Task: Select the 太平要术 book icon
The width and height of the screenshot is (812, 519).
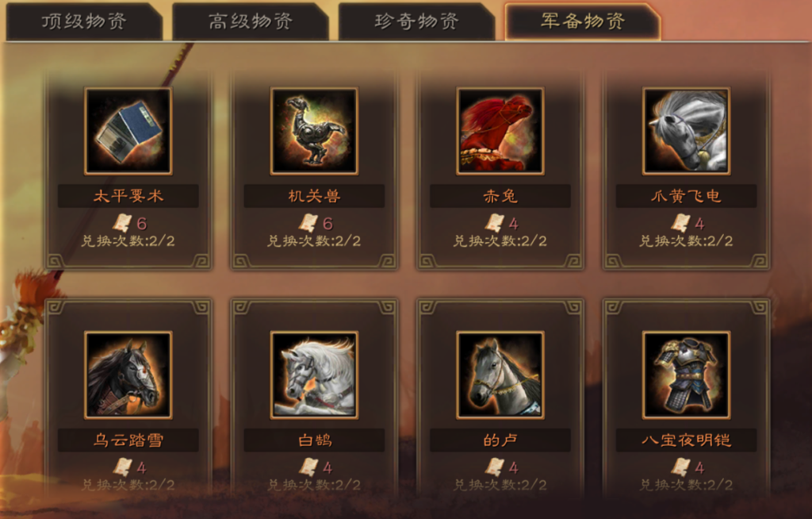Action: [x=128, y=131]
